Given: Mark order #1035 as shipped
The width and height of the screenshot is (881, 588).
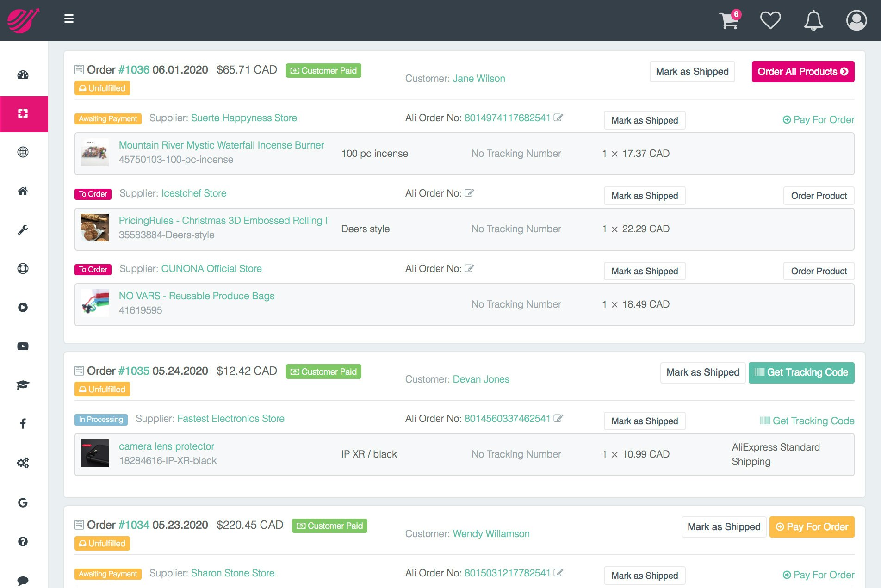Looking at the screenshot, I should pyautogui.click(x=703, y=372).
